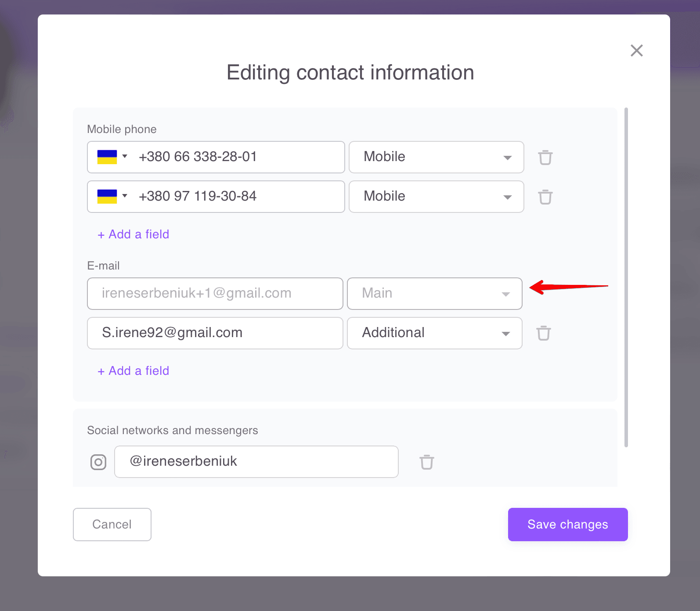Remove the S.irene92@gmail.com email entry
The width and height of the screenshot is (700, 611).
point(543,333)
